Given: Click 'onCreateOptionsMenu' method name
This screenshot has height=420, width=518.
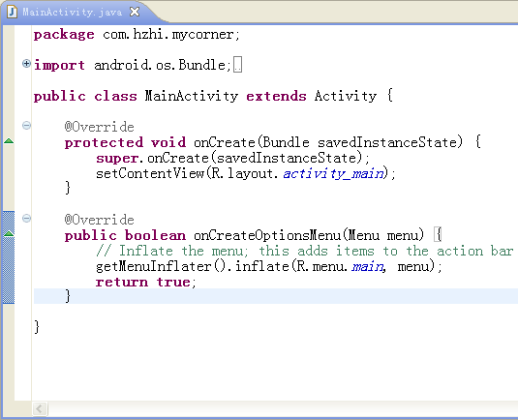Looking at the screenshot, I should coord(267,235).
